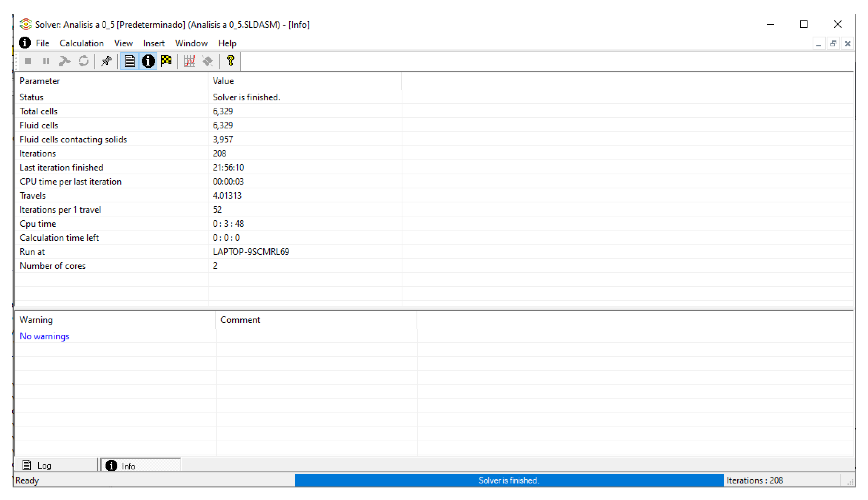
Task: Click the yellow question mark help icon
Action: 230,61
